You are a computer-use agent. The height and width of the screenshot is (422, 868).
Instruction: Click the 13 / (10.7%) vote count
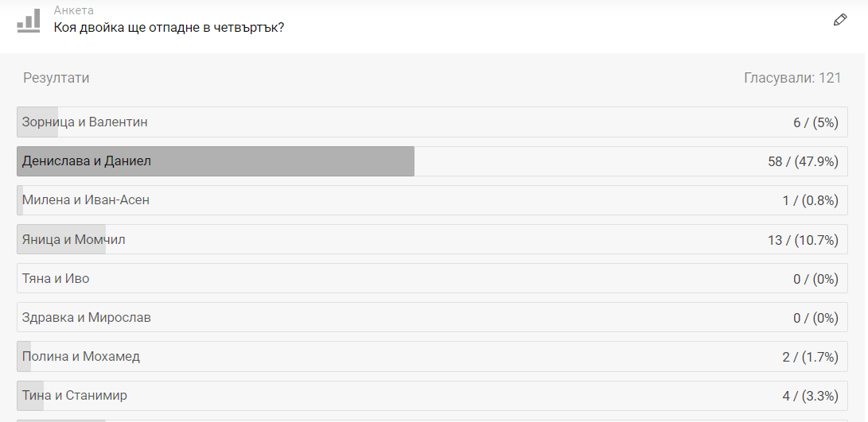pyautogui.click(x=803, y=240)
